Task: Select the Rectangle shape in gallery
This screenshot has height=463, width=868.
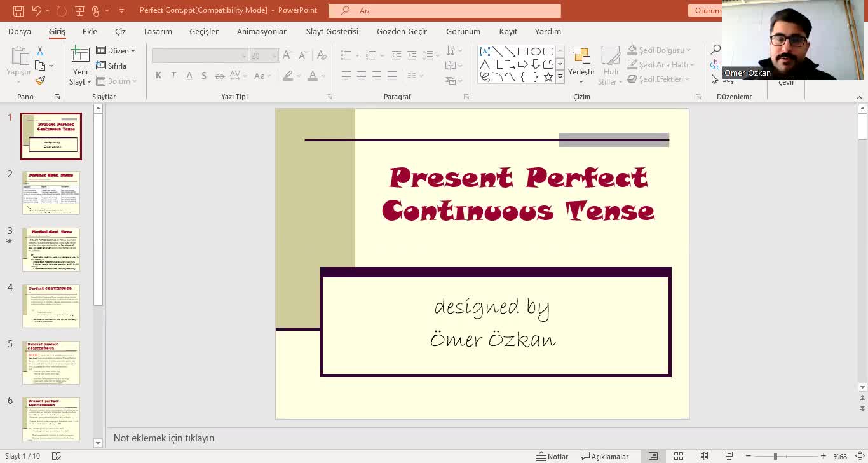Action: [x=523, y=52]
